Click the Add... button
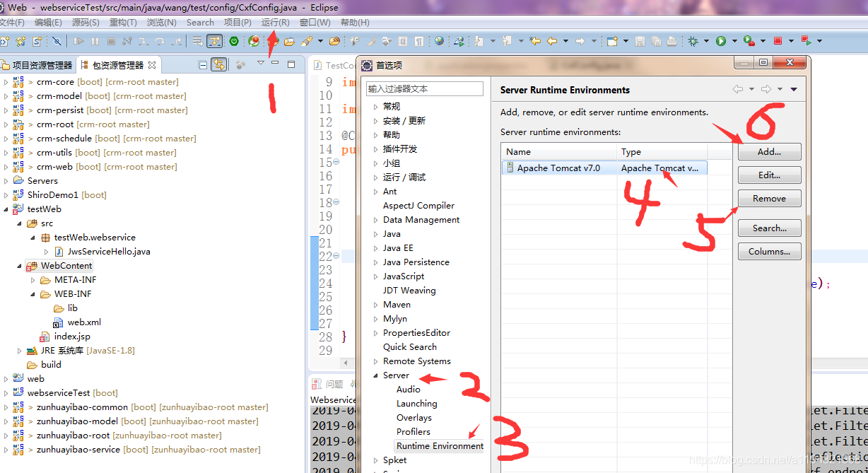This screenshot has width=868, height=473. tap(769, 152)
